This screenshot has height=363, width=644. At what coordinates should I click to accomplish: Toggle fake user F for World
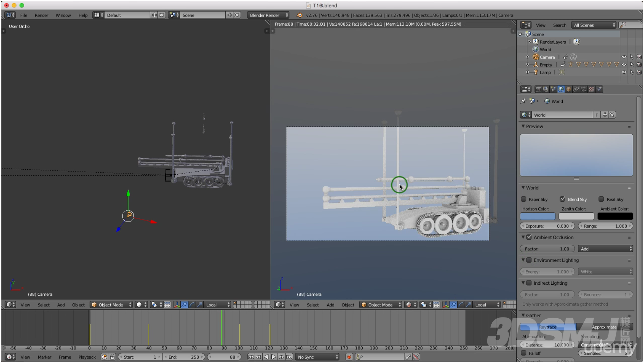pyautogui.click(x=597, y=115)
